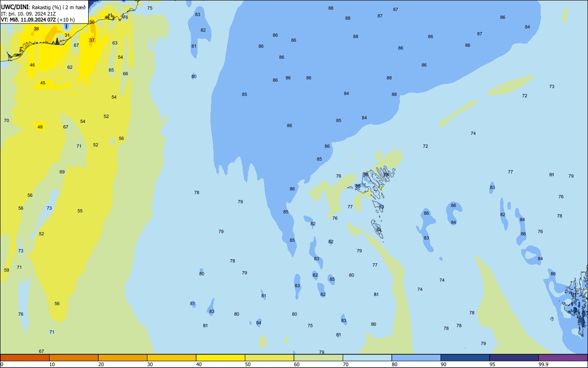The image size is (588, 368).
Task: Click the legend tick label '95'
Action: 492,364
